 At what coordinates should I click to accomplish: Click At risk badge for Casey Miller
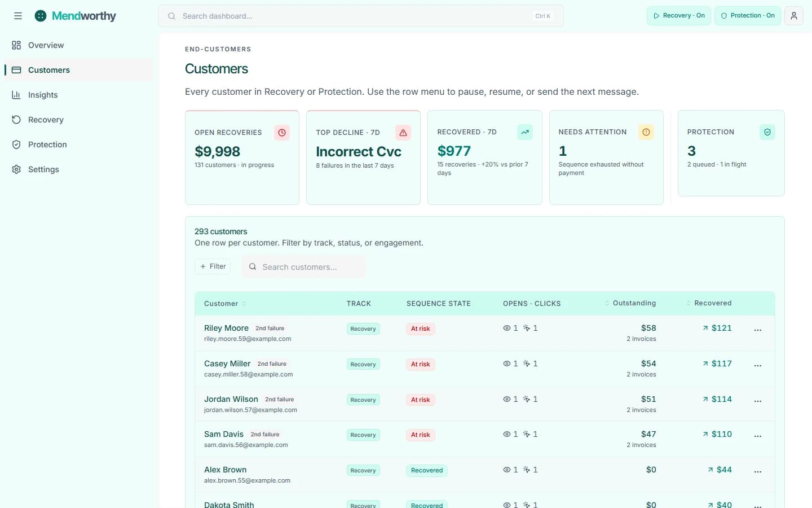tap(420, 364)
